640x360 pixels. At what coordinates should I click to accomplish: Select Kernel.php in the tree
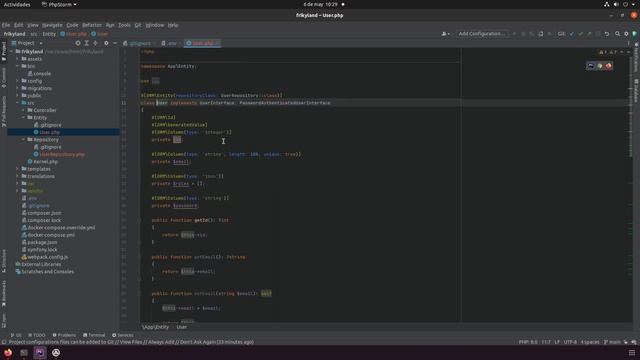click(42, 162)
